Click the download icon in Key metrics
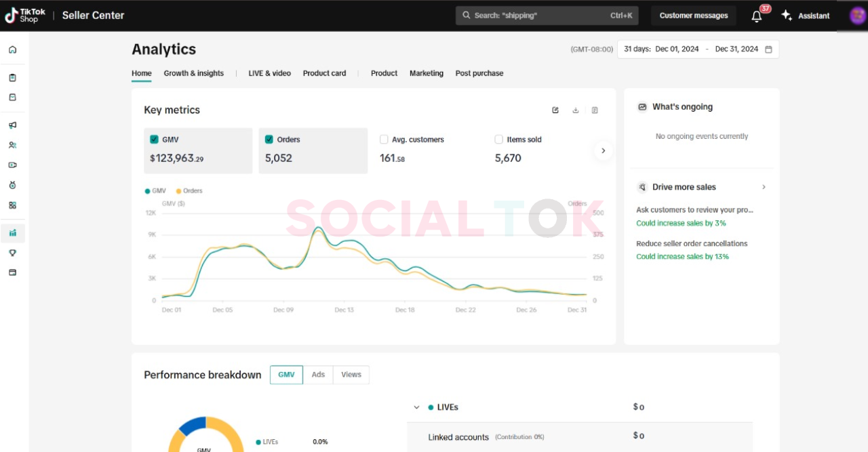Image resolution: width=868 pixels, height=452 pixels. click(575, 110)
